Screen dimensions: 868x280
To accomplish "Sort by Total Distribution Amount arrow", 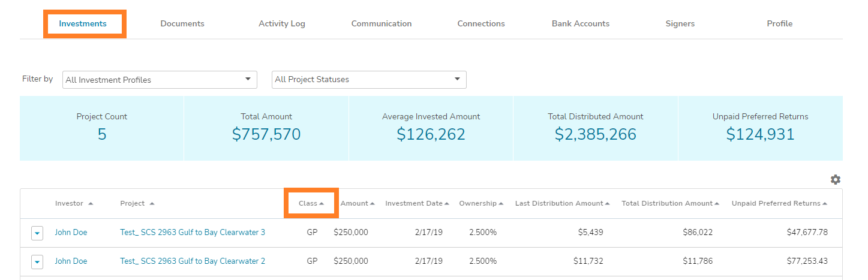I will [717, 204].
